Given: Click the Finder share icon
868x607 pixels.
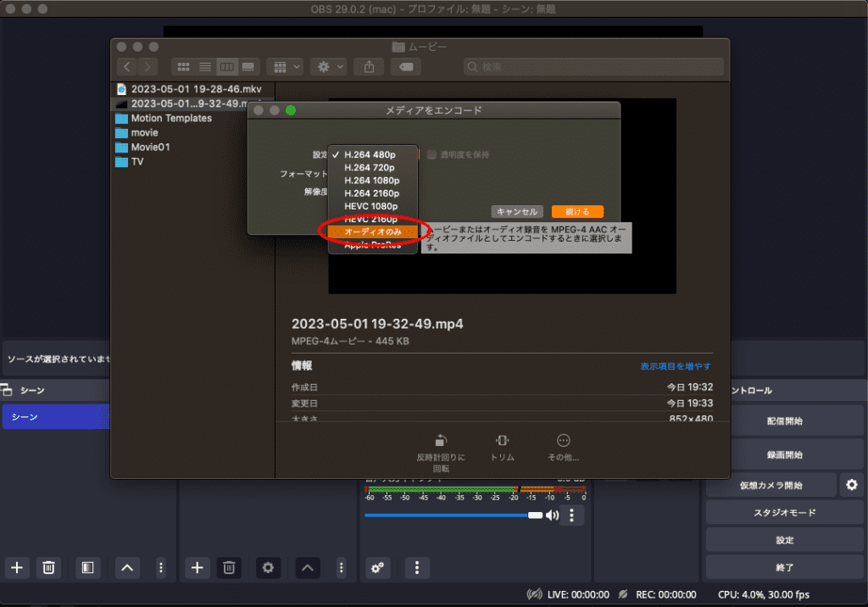Looking at the screenshot, I should click(x=370, y=67).
